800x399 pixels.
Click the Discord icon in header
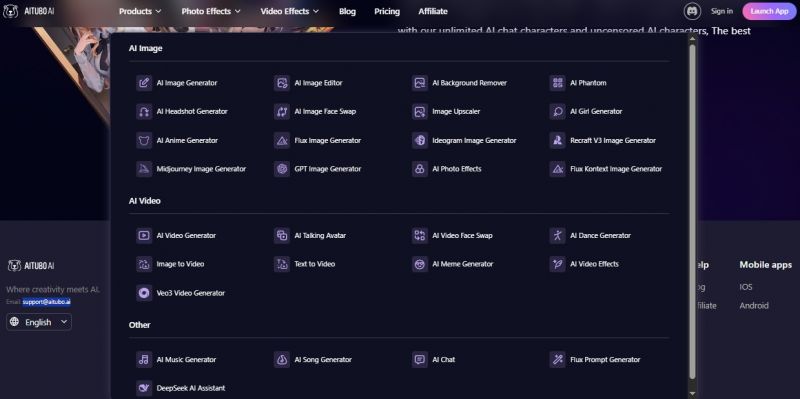pos(692,11)
